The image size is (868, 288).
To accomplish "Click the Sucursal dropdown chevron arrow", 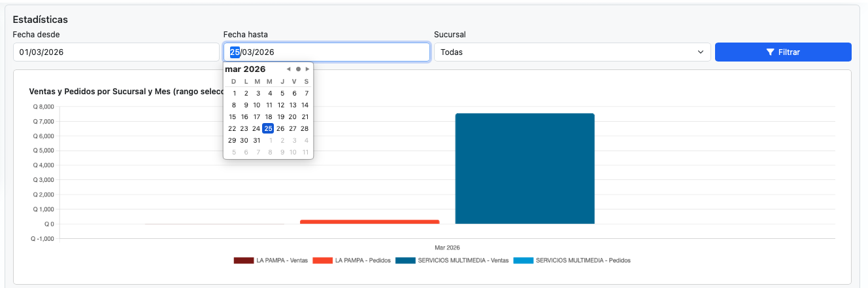I will pos(701,52).
